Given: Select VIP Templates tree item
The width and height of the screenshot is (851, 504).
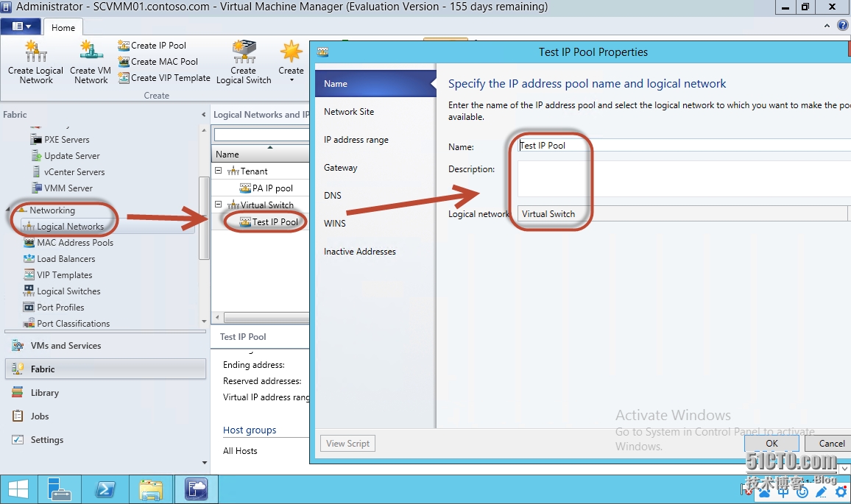Looking at the screenshot, I should coord(58,275).
